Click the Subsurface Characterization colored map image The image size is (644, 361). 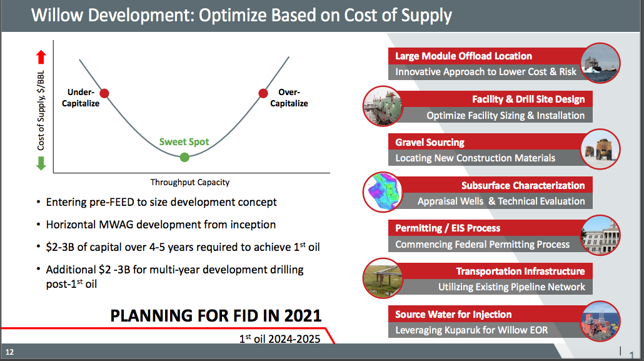(x=383, y=192)
